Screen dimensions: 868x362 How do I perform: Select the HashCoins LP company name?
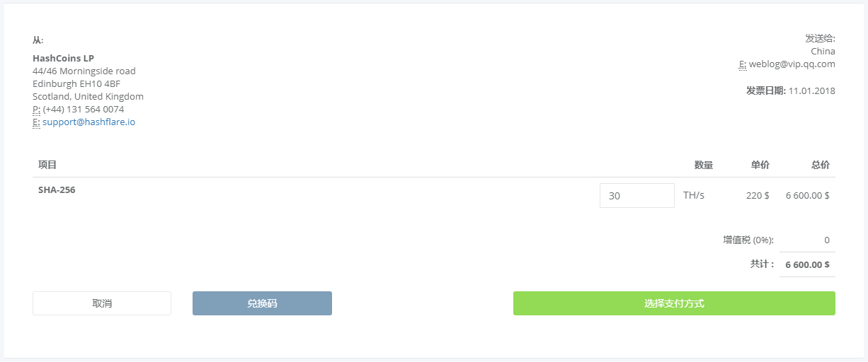63,59
